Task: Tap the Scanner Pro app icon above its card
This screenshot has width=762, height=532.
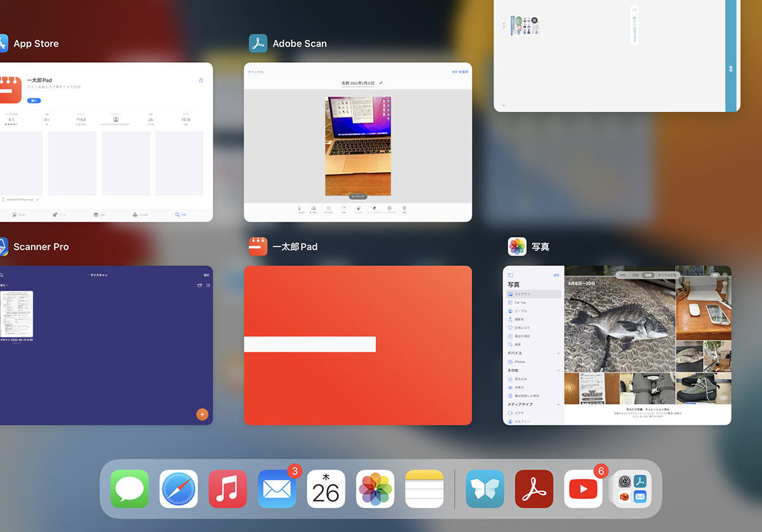Action: click(x=3, y=246)
